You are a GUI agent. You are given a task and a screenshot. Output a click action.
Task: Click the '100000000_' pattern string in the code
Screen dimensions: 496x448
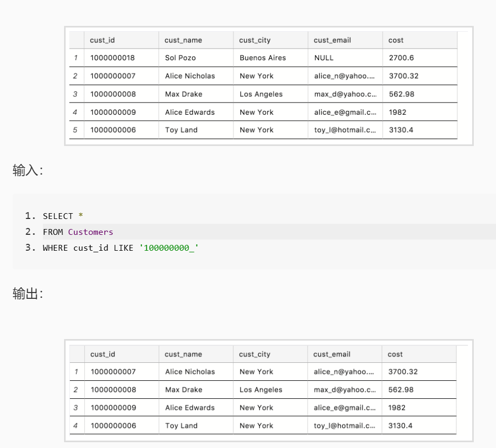(169, 248)
